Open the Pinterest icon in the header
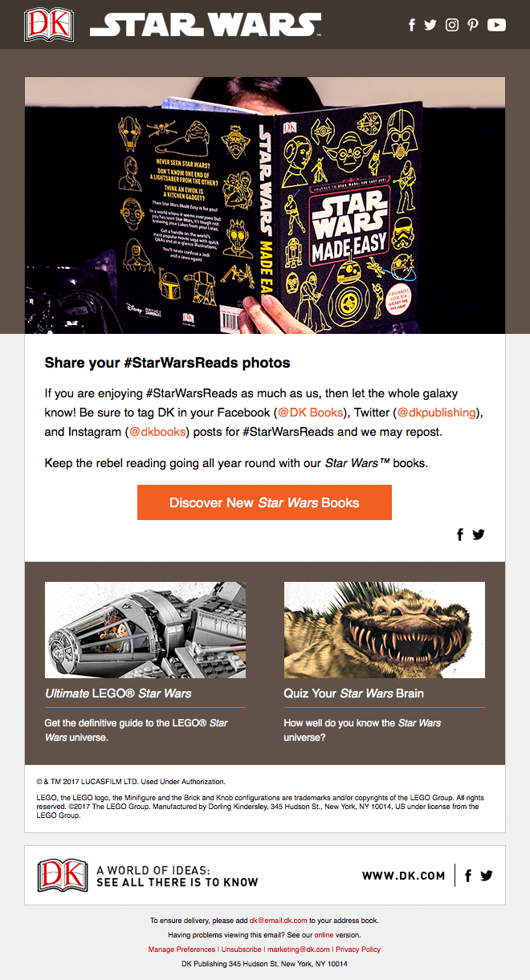530x980 pixels. tap(473, 25)
